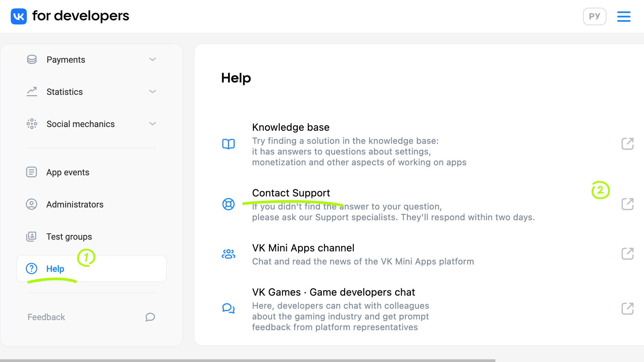Click the App events list icon
This screenshot has width=644, height=362.
point(32,172)
